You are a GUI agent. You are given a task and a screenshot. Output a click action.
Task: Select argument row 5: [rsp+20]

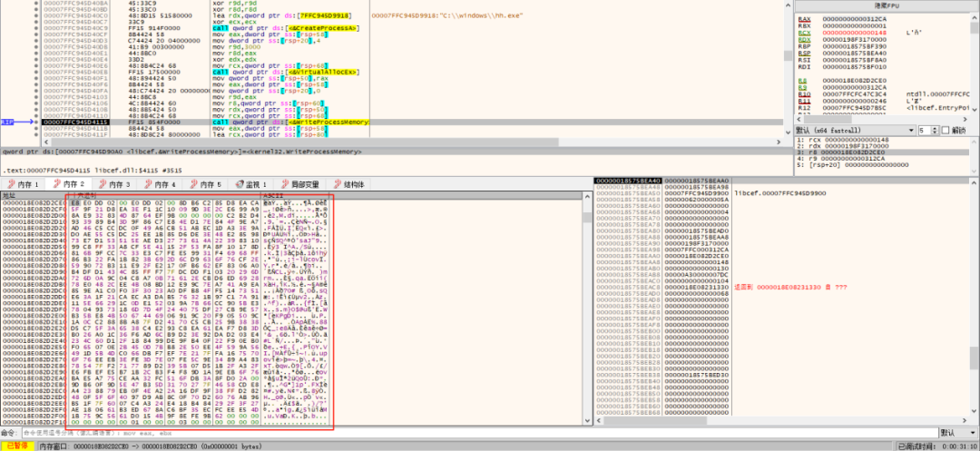pos(882,164)
